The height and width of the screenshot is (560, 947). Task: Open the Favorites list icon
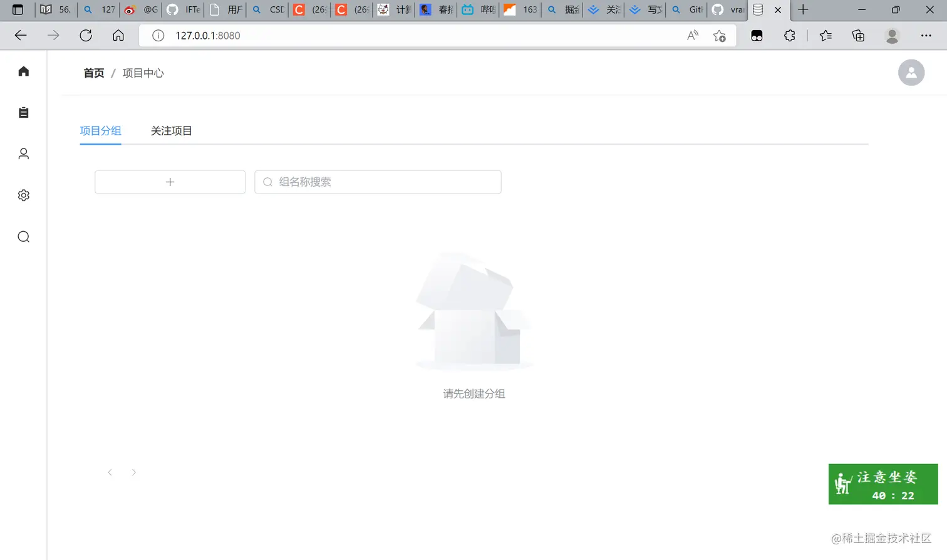pyautogui.click(x=825, y=36)
